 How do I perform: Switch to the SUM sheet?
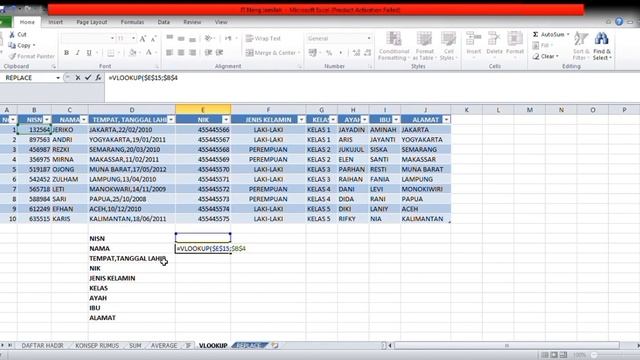135,345
